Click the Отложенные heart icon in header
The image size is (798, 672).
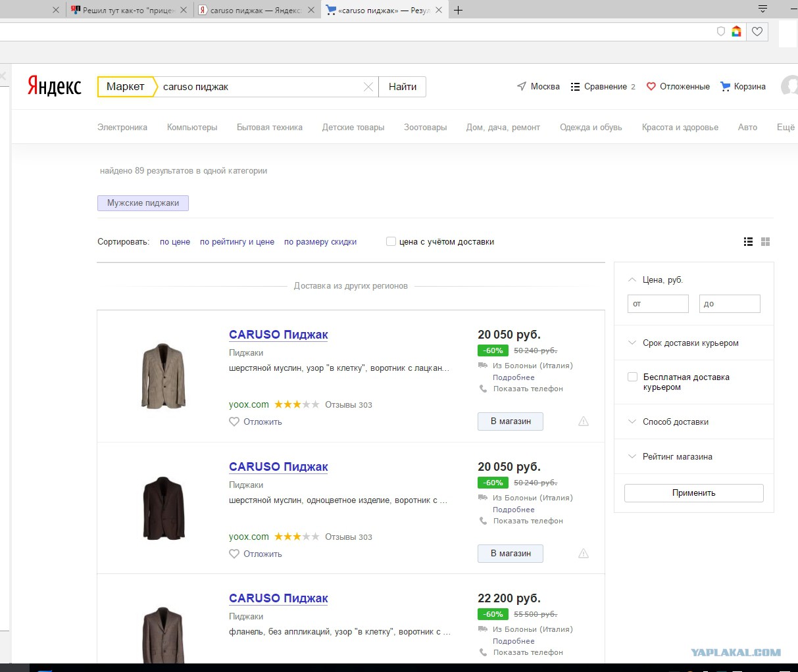tap(651, 86)
